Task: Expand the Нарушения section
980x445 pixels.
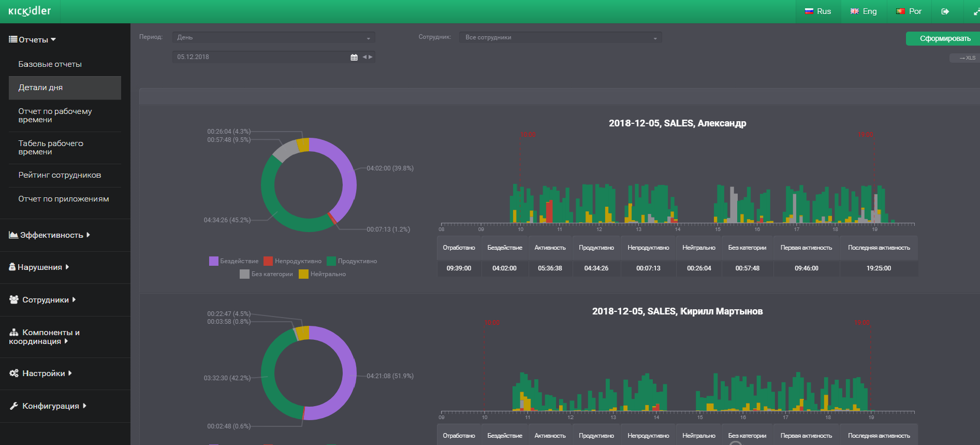Action: coord(67,267)
